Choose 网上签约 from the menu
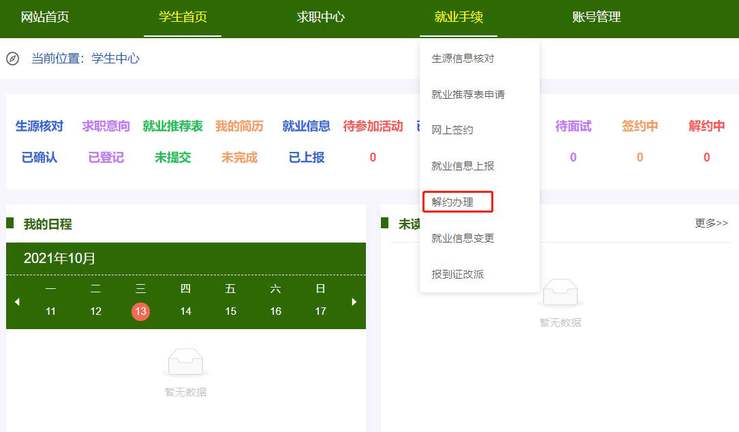739x432 pixels. point(452,130)
